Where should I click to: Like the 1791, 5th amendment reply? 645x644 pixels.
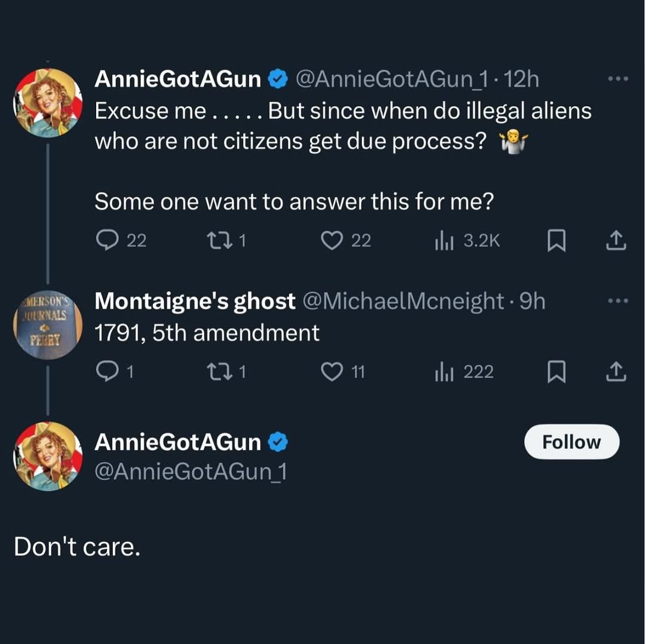point(330,372)
